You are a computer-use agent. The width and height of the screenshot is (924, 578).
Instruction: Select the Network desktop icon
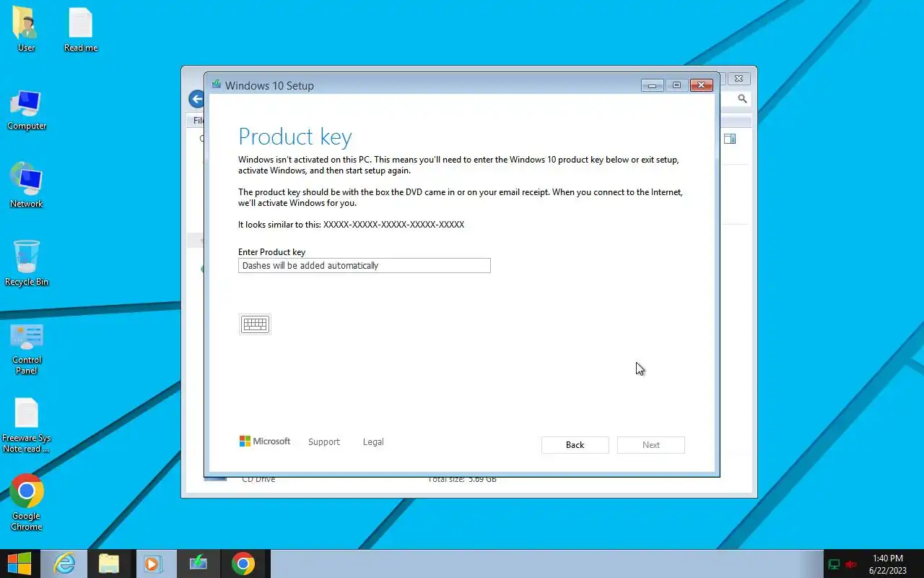pos(27,185)
